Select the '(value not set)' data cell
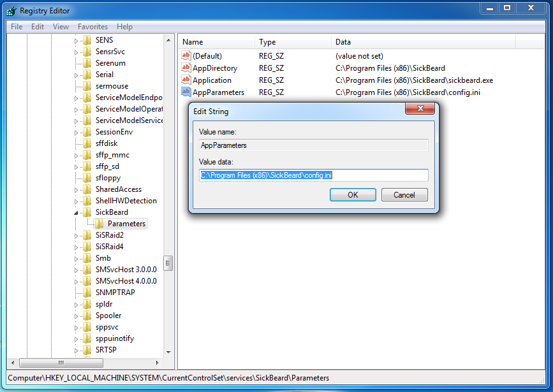 [x=359, y=56]
